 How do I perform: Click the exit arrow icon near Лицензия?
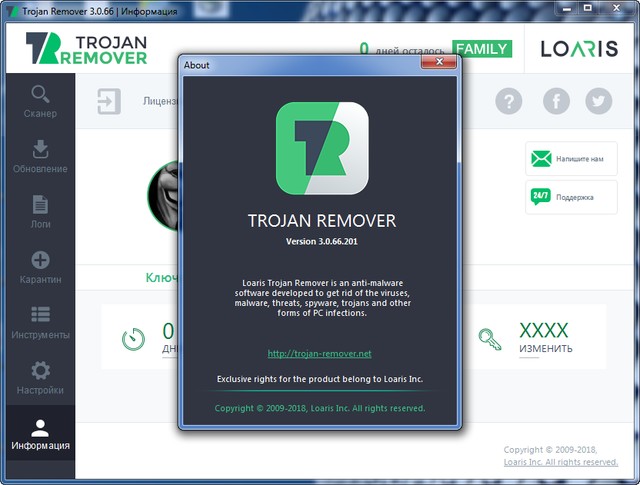108,101
